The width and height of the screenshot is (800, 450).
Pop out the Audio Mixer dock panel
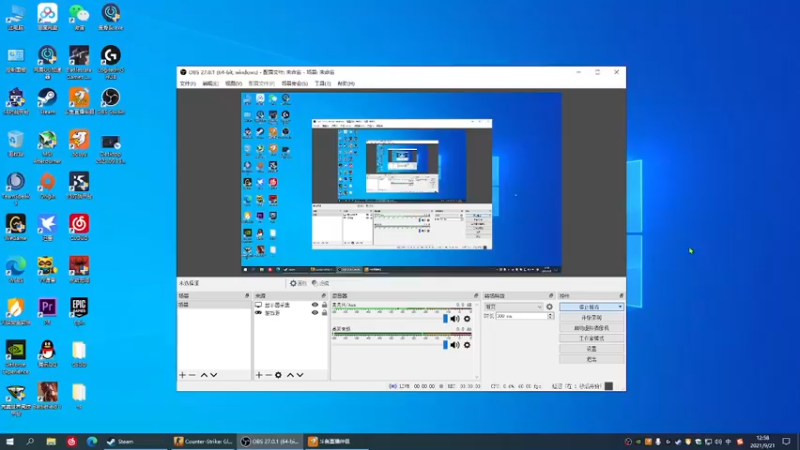point(476,295)
